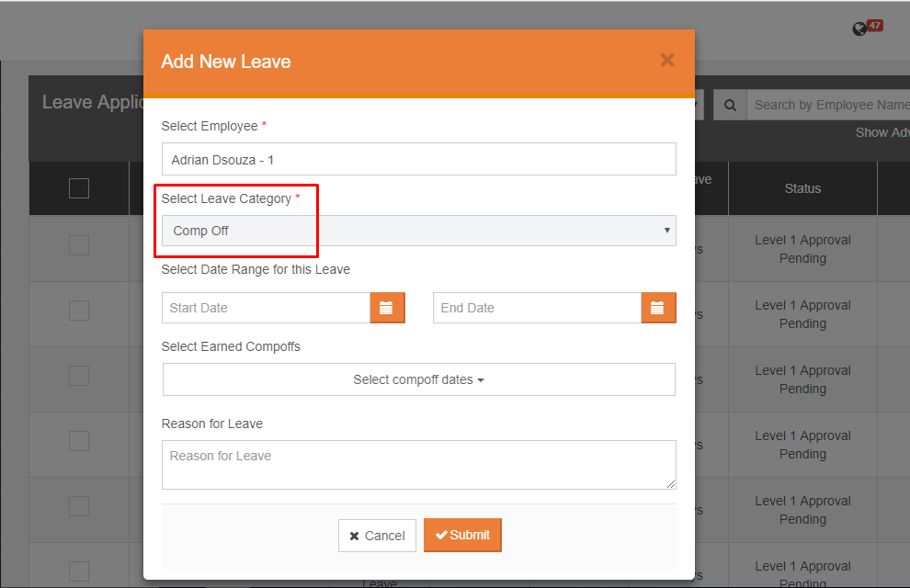Click the Reason for Leave textarea

[418, 465]
